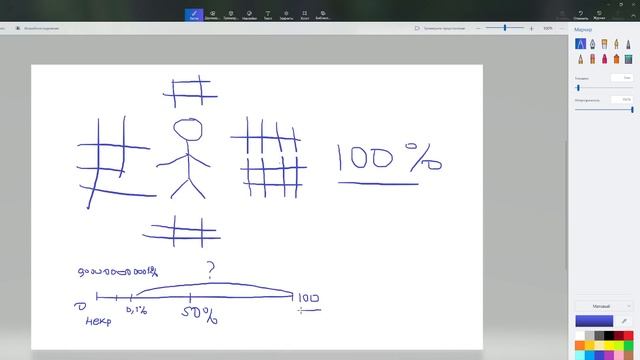Select the red Crayon tool

click(x=604, y=59)
